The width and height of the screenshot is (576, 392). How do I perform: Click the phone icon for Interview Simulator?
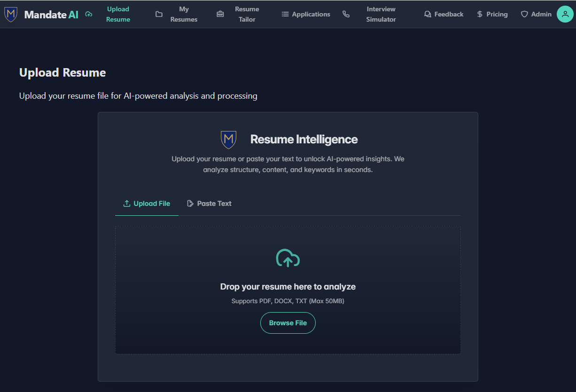point(346,14)
